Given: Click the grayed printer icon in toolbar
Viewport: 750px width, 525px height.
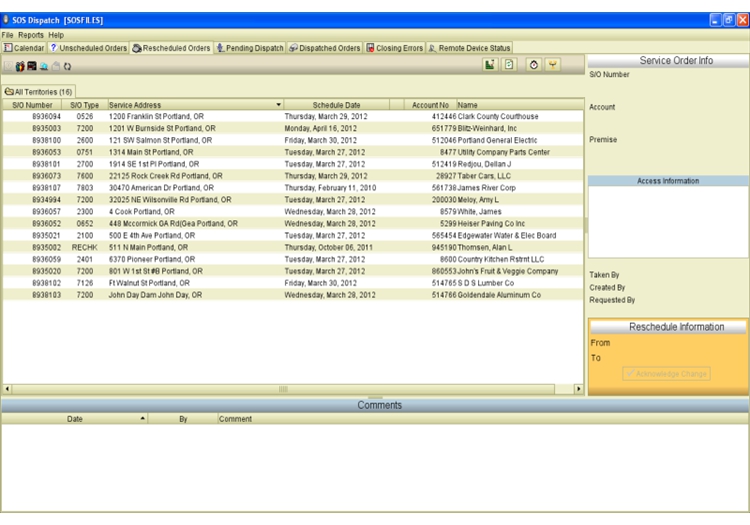Looking at the screenshot, I should click(x=55, y=66).
